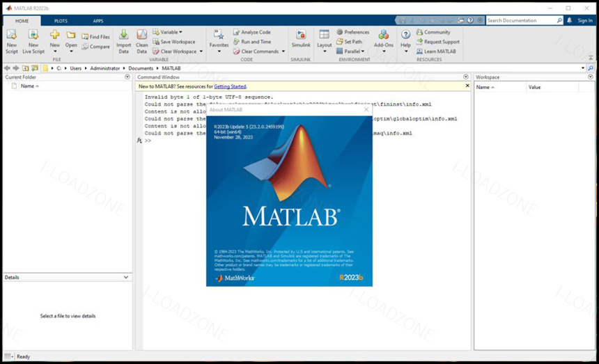
Task: Select Documents in the address path
Action: point(141,68)
